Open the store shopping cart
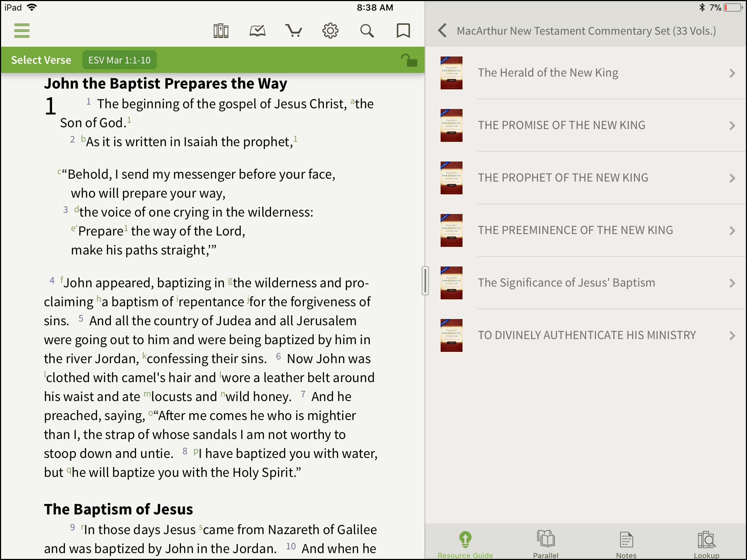The image size is (747, 560). coord(294,31)
